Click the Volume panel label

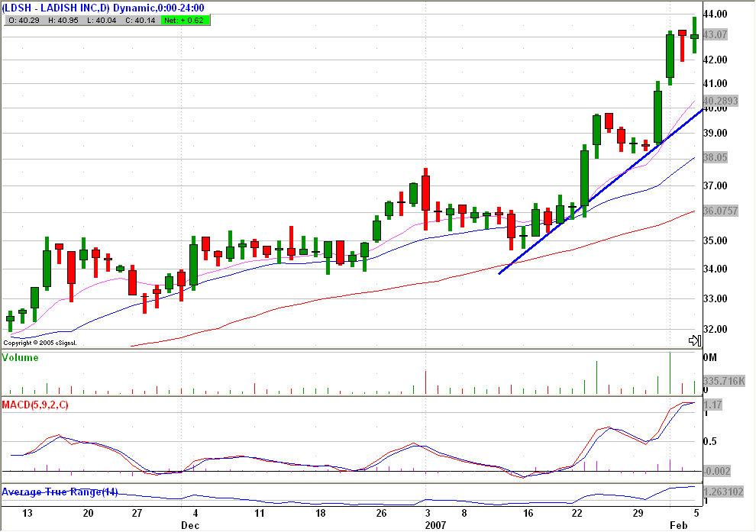pos(21,357)
